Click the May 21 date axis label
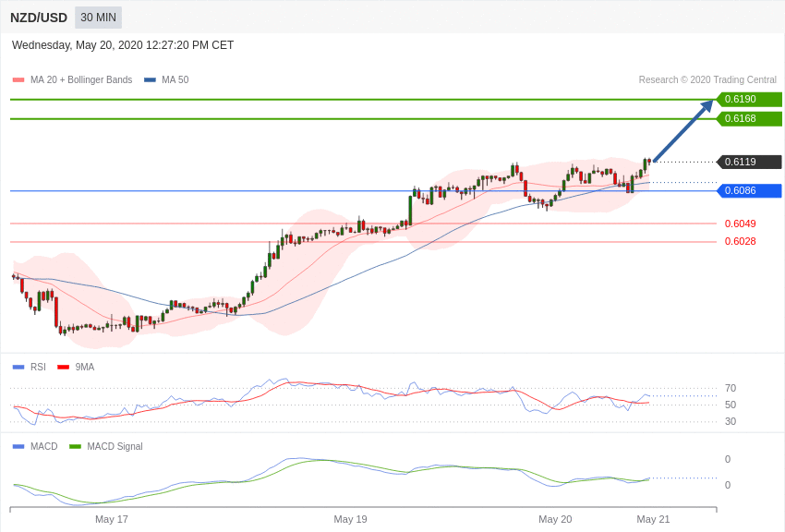Viewport: 785px width, 532px height. click(x=653, y=519)
